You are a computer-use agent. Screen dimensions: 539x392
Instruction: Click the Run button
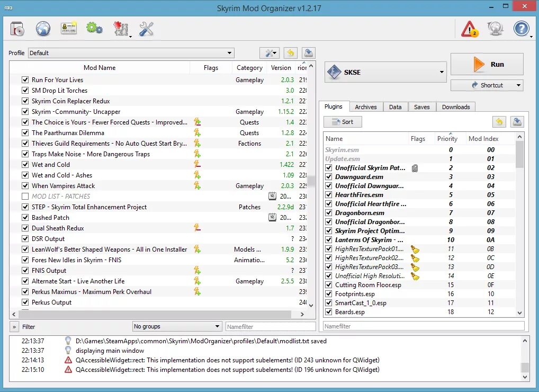point(487,64)
